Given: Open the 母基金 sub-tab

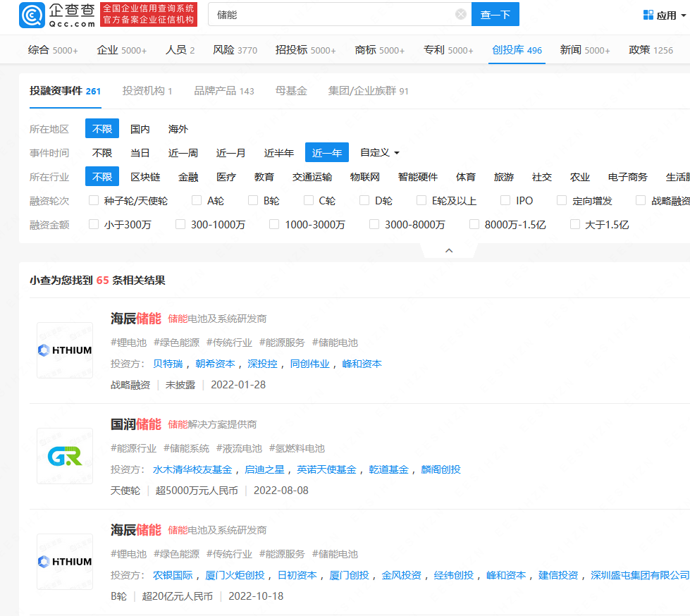Looking at the screenshot, I should [291, 91].
